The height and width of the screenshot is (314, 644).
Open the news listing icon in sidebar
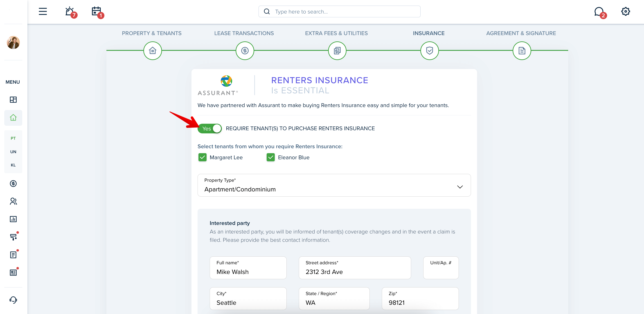pos(14,272)
